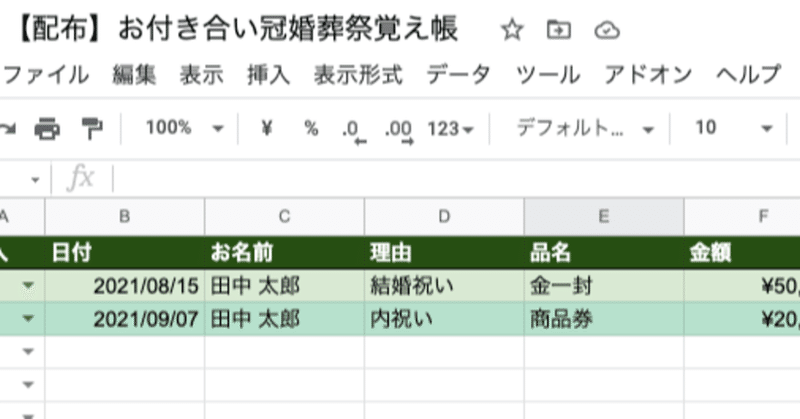
Task: Open the デフォルト font dropdown
Action: [x=585, y=128]
